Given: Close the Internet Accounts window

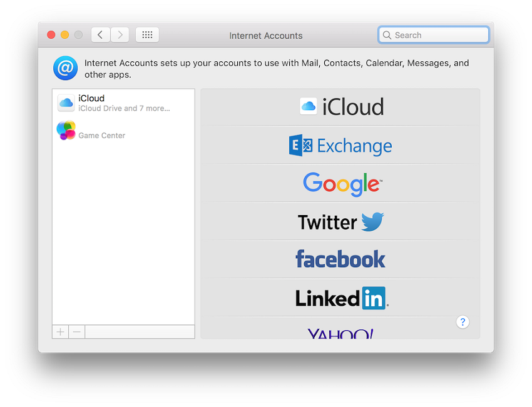Looking at the screenshot, I should tap(51, 35).
